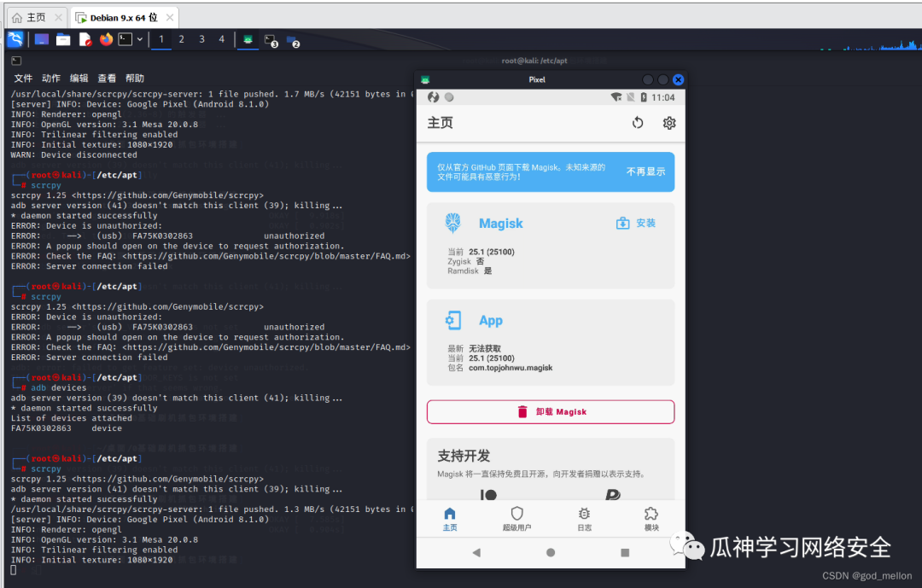The width and height of the screenshot is (922, 588).
Task: Switch to 主页 bottom navigation tab
Action: (x=450, y=519)
